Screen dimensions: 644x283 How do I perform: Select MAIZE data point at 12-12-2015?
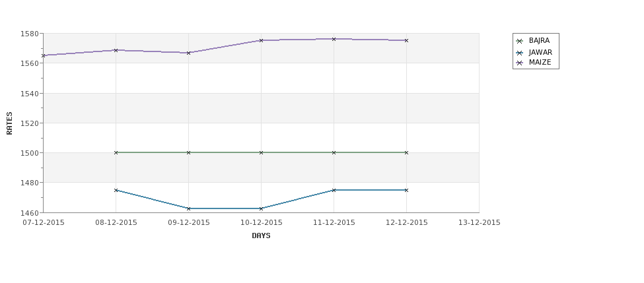[406, 41]
